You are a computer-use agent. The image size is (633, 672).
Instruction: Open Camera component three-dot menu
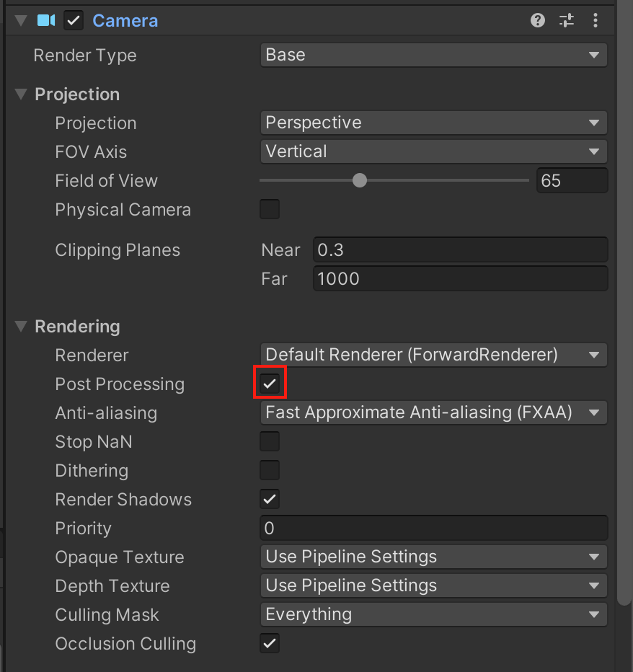click(x=596, y=20)
